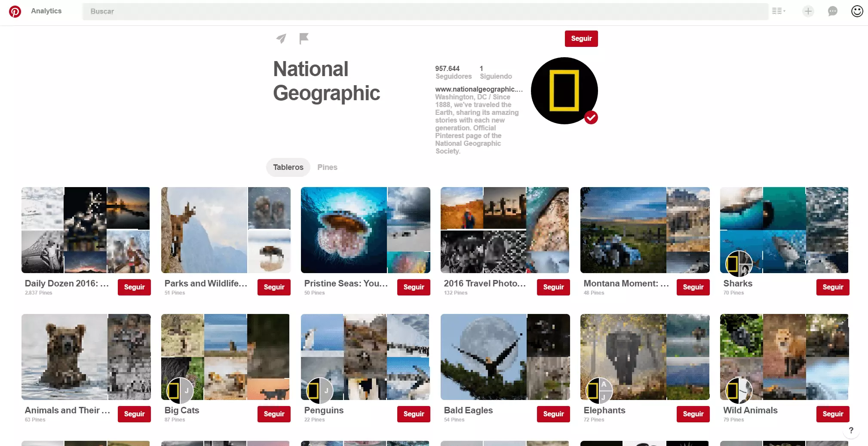The image size is (868, 446).
Task: Follow the Montana Moment board
Action: (693, 287)
